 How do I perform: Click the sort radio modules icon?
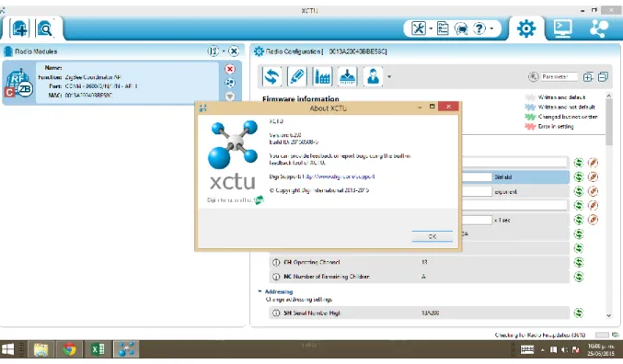213,51
